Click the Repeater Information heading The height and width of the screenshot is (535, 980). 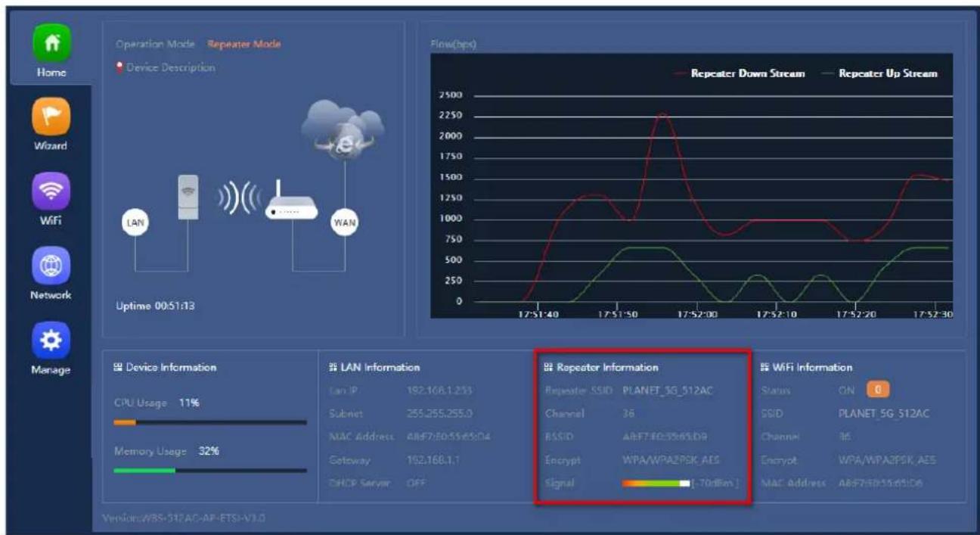tap(607, 368)
